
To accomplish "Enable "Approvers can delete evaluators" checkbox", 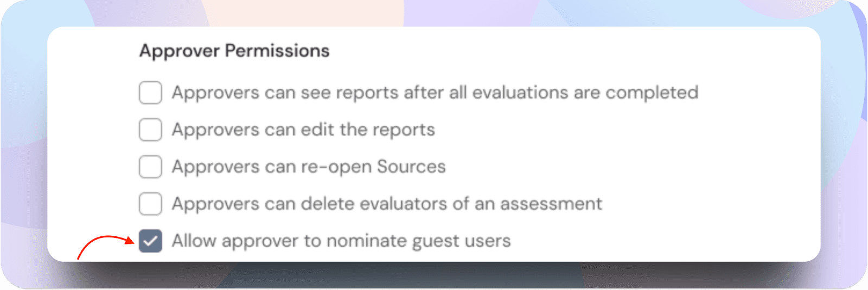I will (150, 204).
